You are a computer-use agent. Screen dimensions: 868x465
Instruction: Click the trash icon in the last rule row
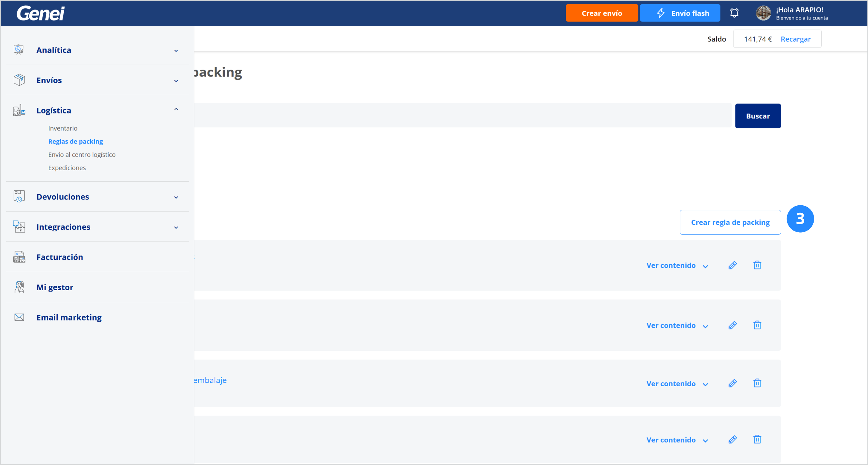[757, 440]
